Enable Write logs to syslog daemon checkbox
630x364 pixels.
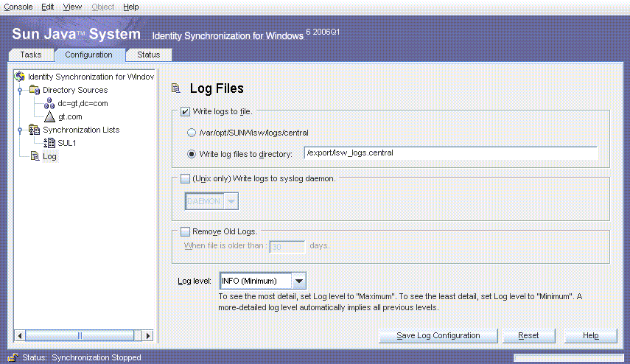click(185, 178)
